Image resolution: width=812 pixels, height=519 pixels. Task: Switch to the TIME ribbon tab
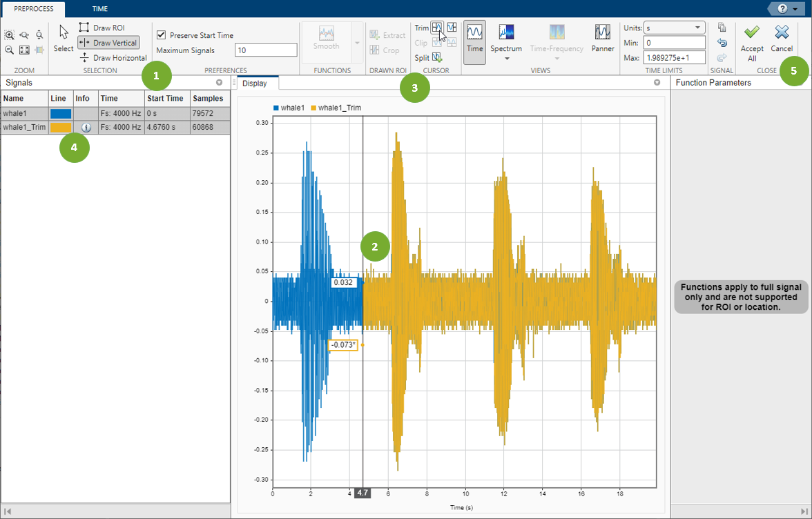pos(99,9)
